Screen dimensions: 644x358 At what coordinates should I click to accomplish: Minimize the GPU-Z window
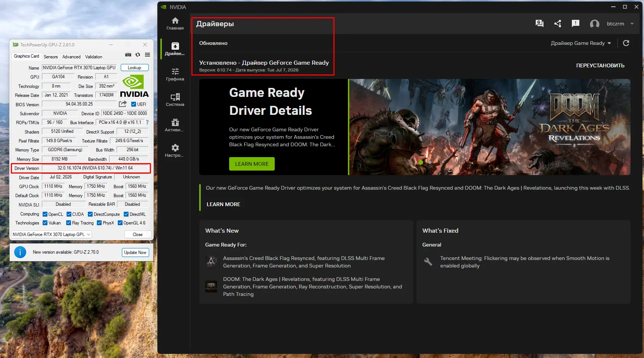[x=111, y=45]
